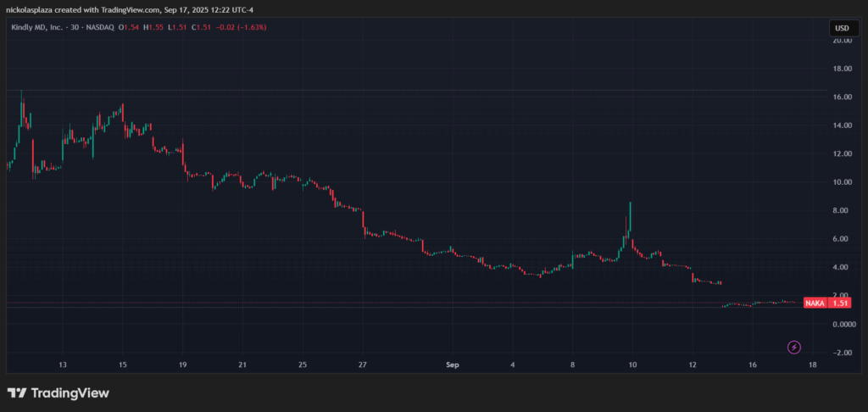Click the 0.0000 price axis label
This screenshot has width=868, height=412.
(x=842, y=325)
